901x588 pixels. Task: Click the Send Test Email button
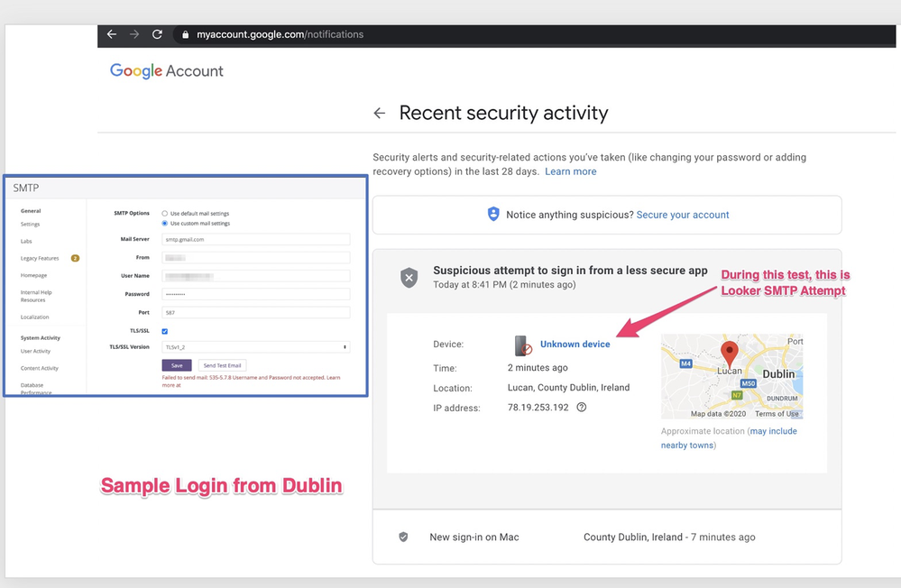223,365
